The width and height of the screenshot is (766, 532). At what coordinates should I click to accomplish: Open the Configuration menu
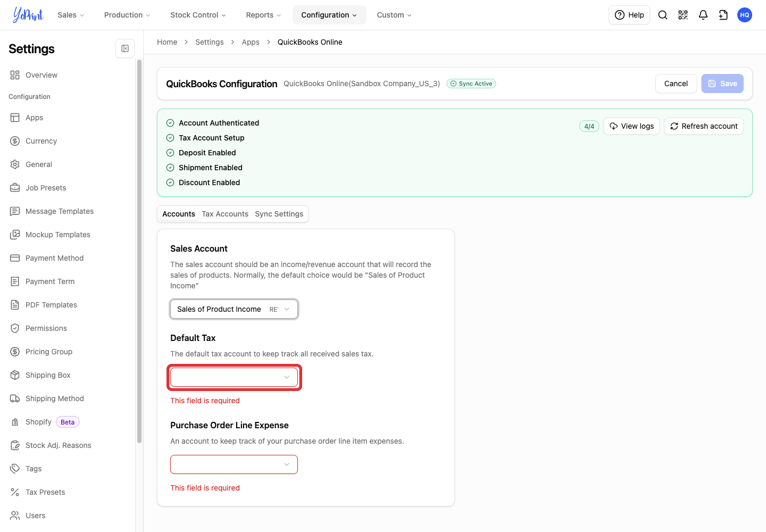pos(329,15)
